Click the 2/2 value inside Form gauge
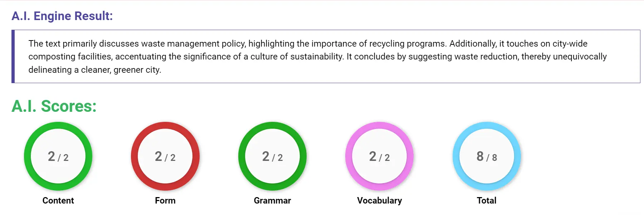The height and width of the screenshot is (215, 644). (165, 157)
